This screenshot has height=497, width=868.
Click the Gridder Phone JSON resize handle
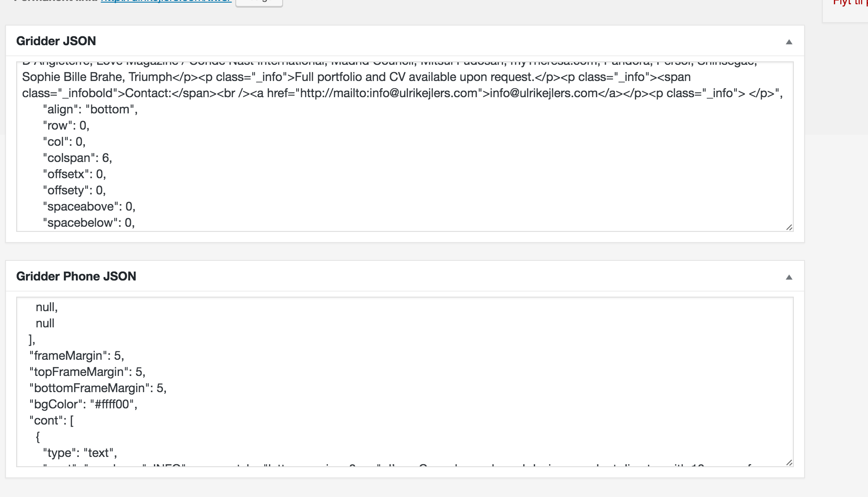pyautogui.click(x=789, y=462)
